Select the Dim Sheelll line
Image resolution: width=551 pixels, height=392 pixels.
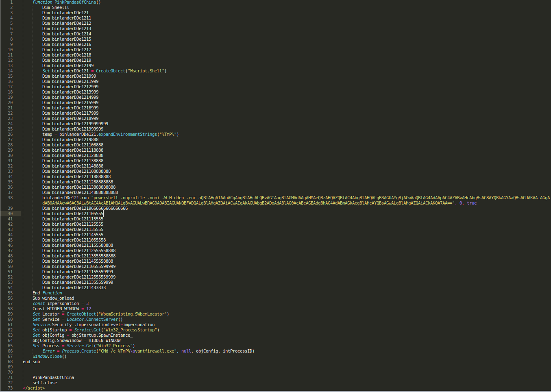56,7
